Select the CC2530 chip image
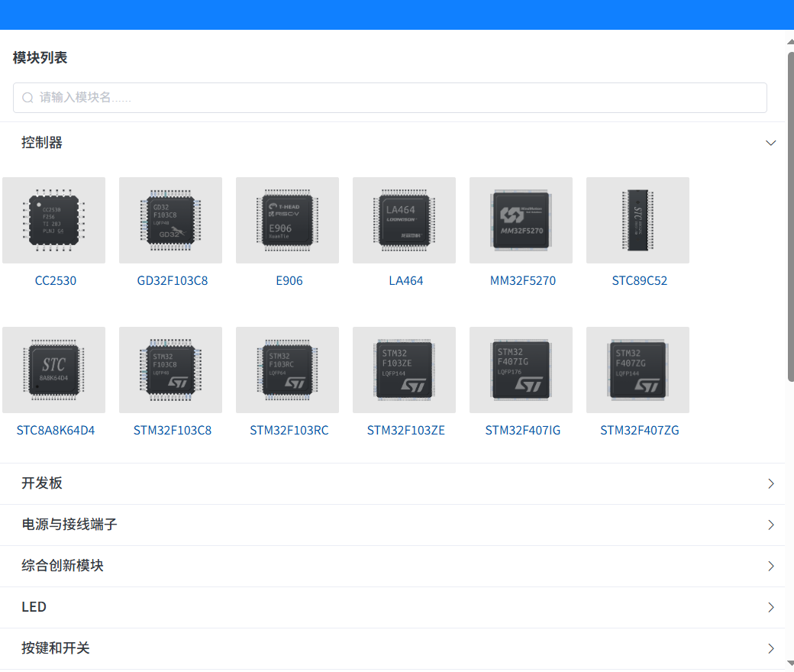Image resolution: width=794 pixels, height=672 pixels. 53,220
